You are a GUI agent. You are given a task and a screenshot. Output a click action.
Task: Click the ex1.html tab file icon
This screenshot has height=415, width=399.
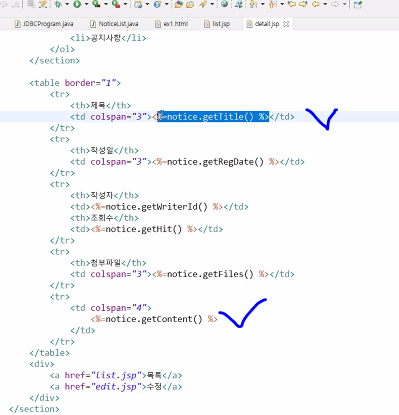[x=158, y=24]
